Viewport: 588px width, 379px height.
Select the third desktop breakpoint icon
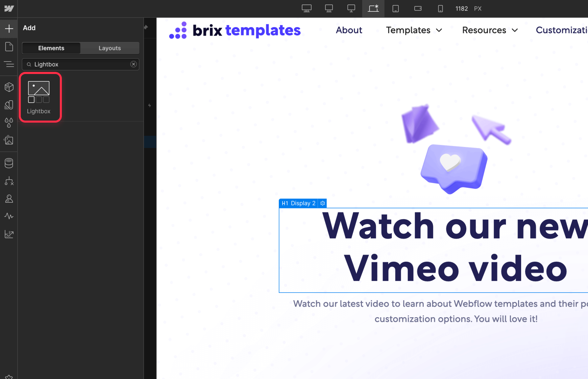[351, 8]
